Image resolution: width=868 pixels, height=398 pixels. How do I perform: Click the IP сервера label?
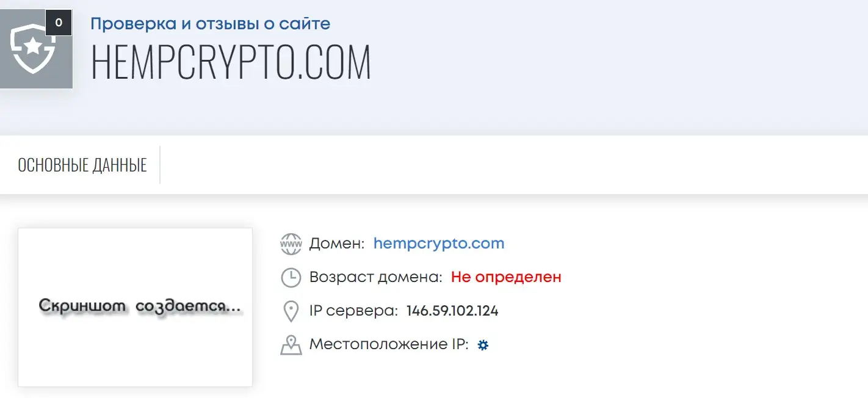[354, 311]
